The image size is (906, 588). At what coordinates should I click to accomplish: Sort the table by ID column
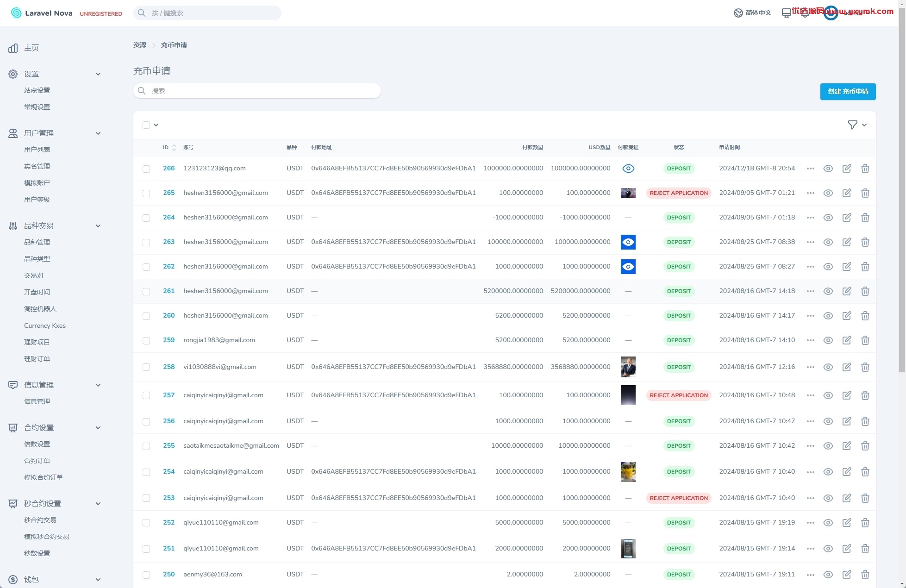pyautogui.click(x=169, y=147)
